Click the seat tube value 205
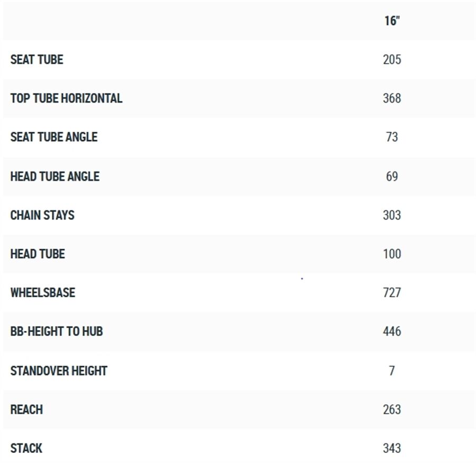Image resolution: width=476 pixels, height=463 pixels. 392,59
